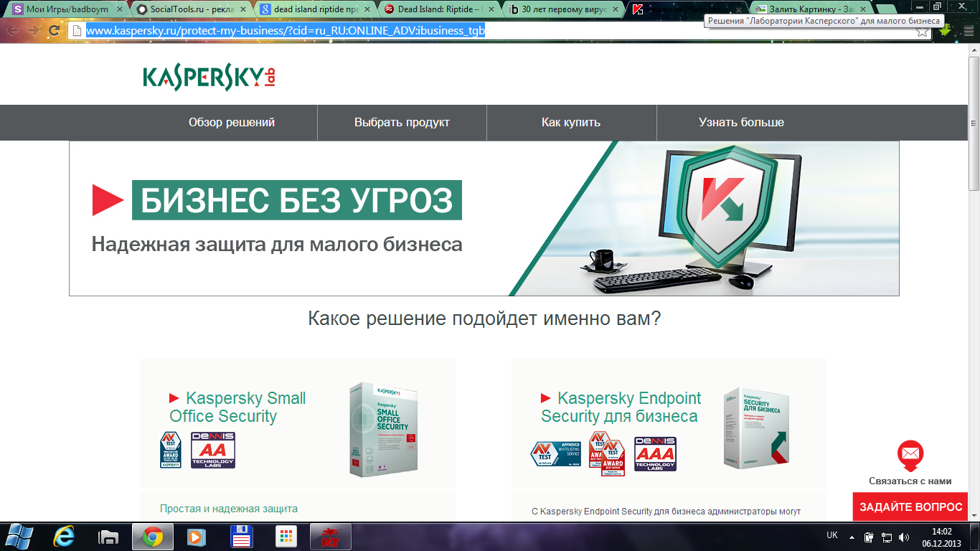
Task: Switch to the Залить Картинку tab
Action: pos(813,9)
